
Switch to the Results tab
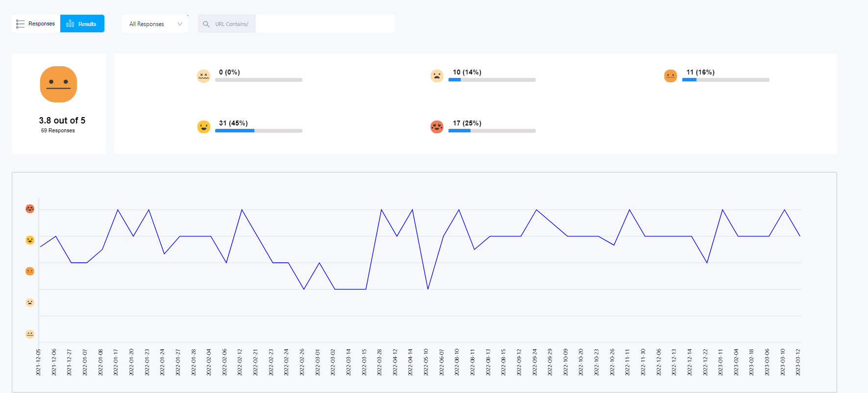pos(82,24)
